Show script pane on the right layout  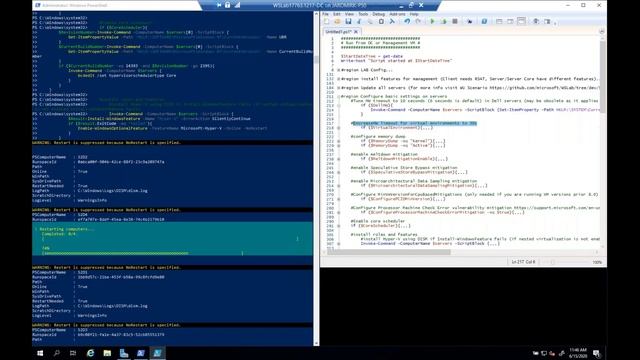(x=510, y=21)
